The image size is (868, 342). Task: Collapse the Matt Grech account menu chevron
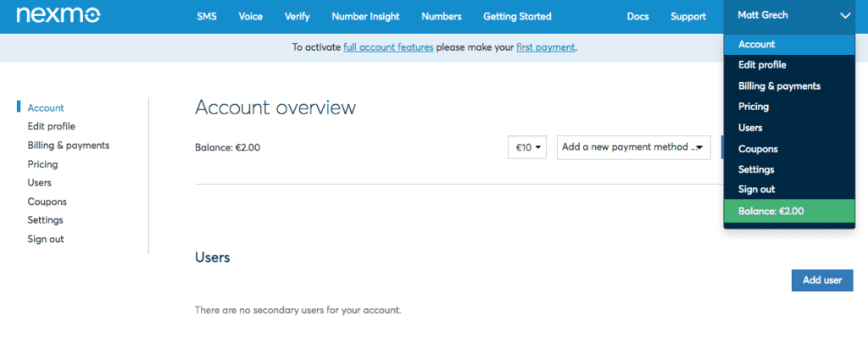[x=845, y=16]
